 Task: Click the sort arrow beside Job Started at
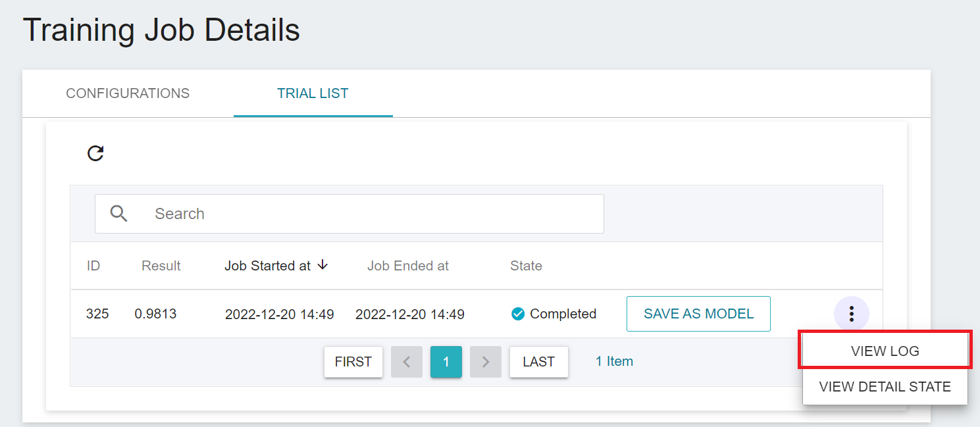click(x=322, y=265)
